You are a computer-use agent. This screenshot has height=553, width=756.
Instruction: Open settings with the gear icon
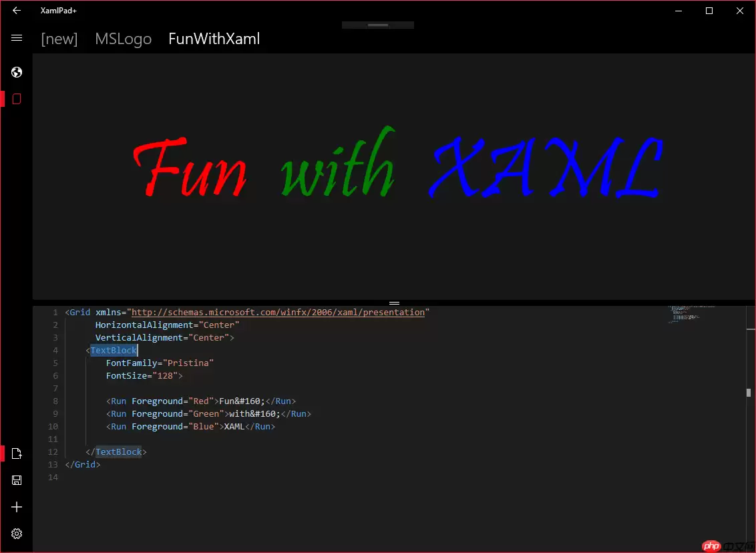click(17, 533)
